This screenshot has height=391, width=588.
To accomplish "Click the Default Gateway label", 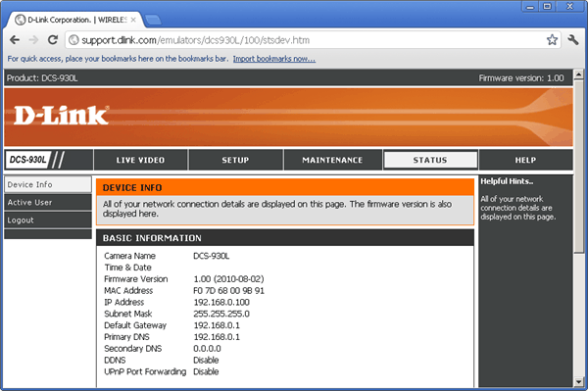I will coord(135,325).
